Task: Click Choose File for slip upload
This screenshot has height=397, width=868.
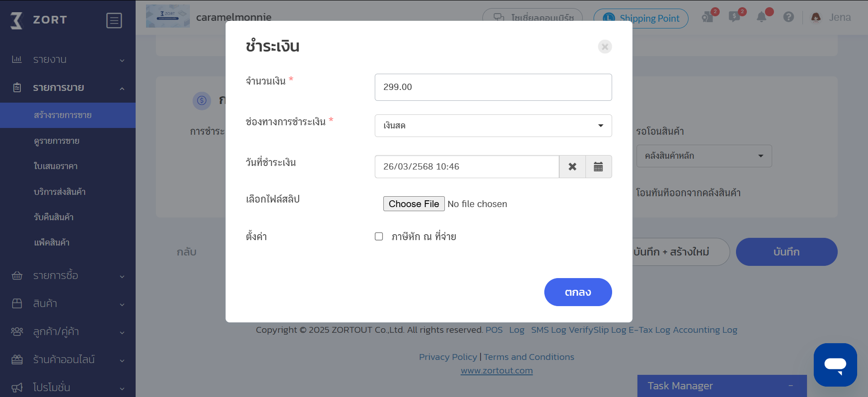Action: point(414,204)
